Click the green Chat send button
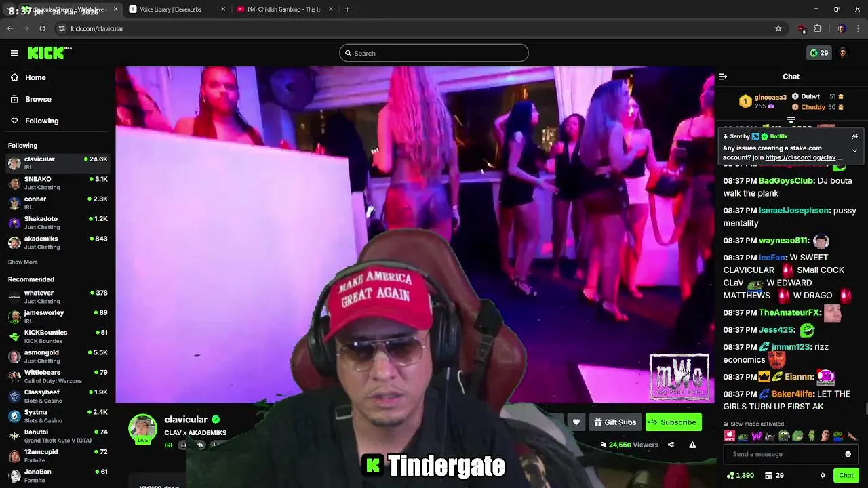The width and height of the screenshot is (868, 488). point(846,475)
